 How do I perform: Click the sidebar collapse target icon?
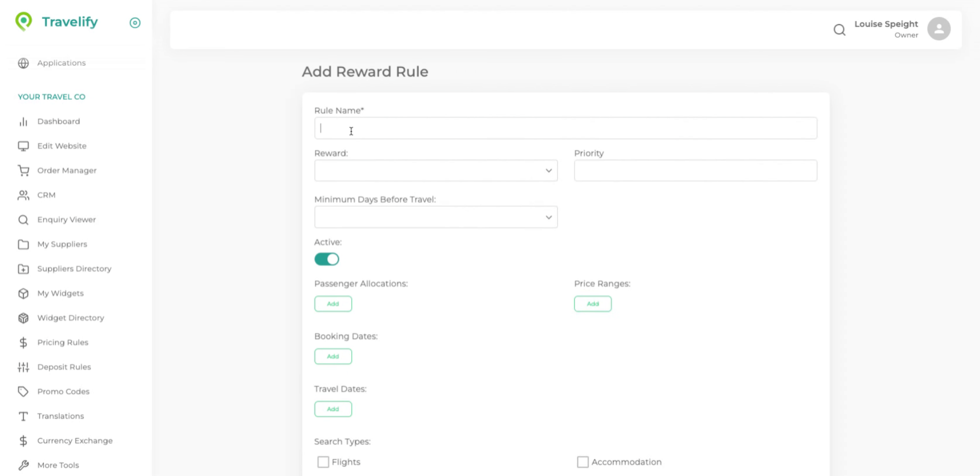click(x=135, y=23)
